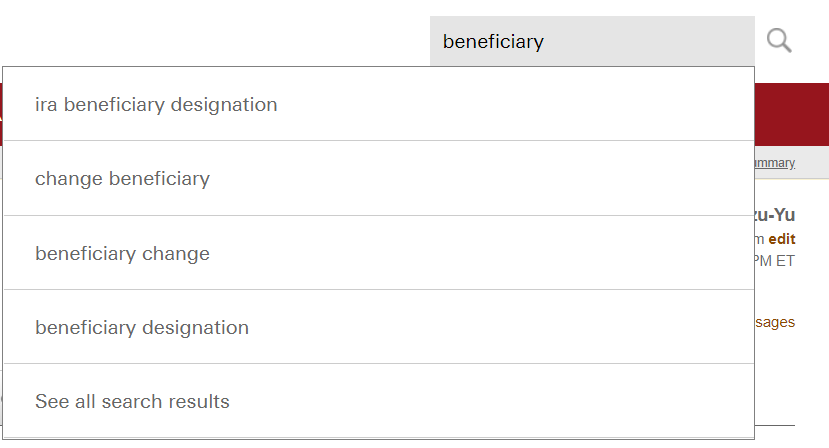
Task: Click the last row of the suggestion dropdown
Action: (x=378, y=401)
